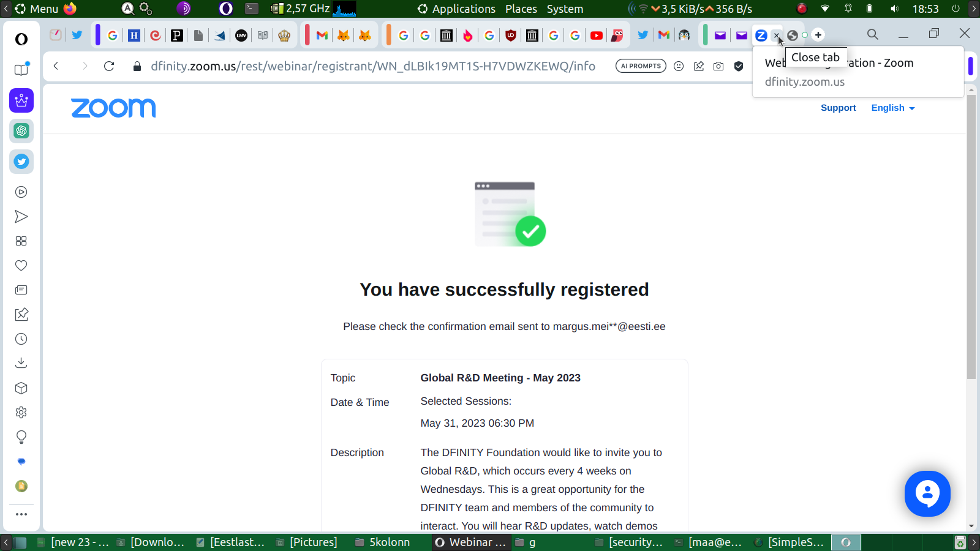Click the volume speaker icon
This screenshot has width=980, height=551.
pos(894,9)
